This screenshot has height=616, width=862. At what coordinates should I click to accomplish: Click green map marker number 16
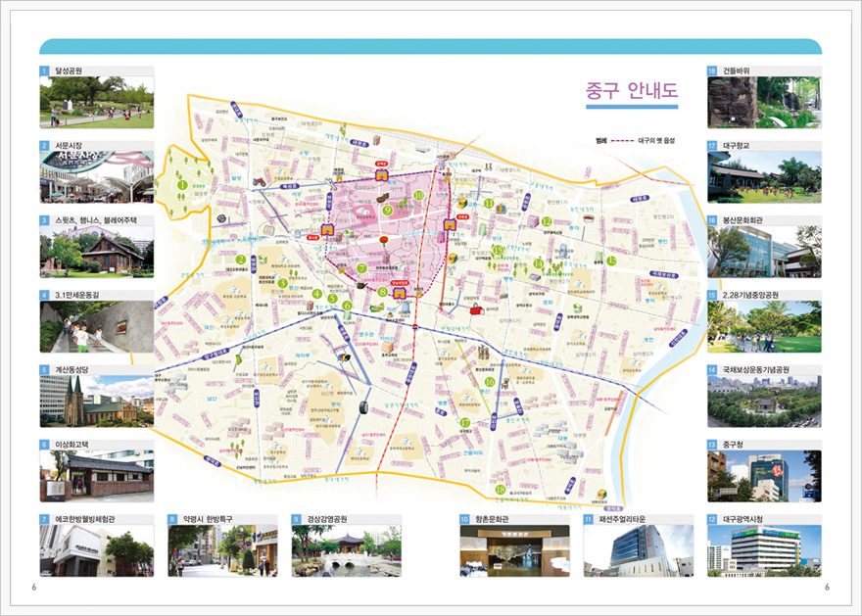(x=489, y=381)
